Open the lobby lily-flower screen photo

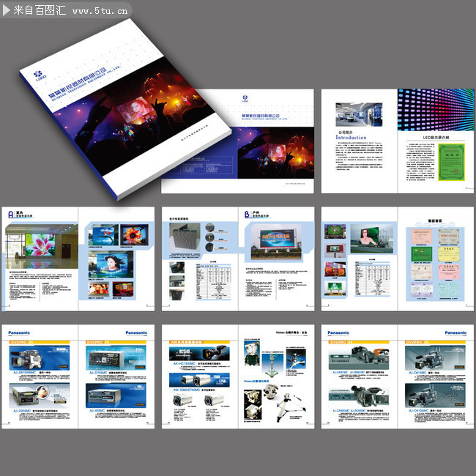(x=42, y=246)
